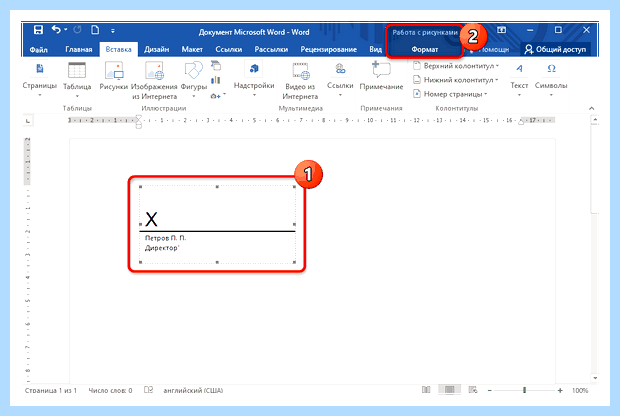Viewport: 620px width, 416px height.
Task: Select the Вид tab
Action: (x=376, y=49)
